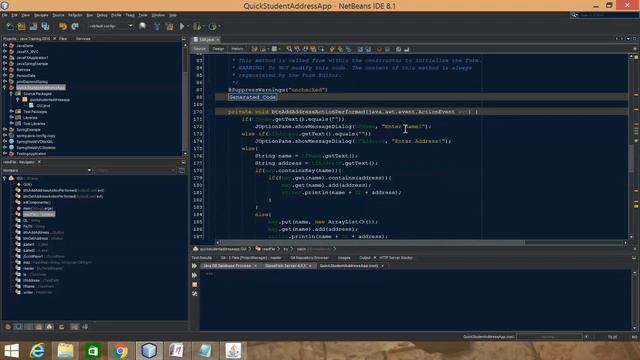Select btnAddAddressActionPerformed in Navigator
Image resolution: width=640 pixels, height=360 pixels.
(x=63, y=190)
